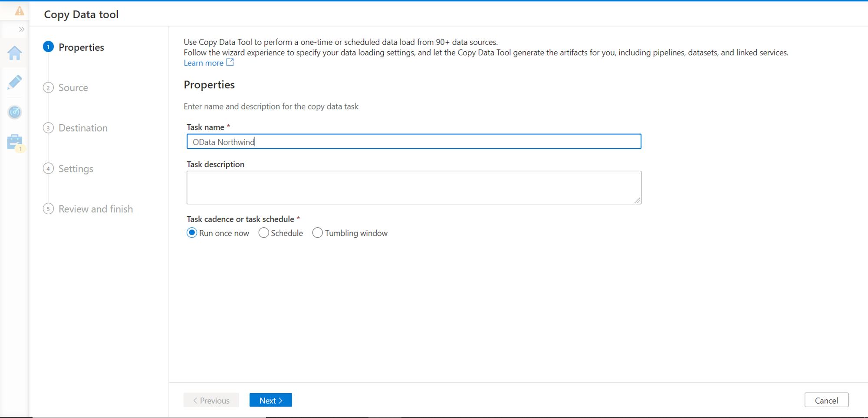The image size is (868, 418).
Task: Select the Run once now option
Action: pos(192,233)
